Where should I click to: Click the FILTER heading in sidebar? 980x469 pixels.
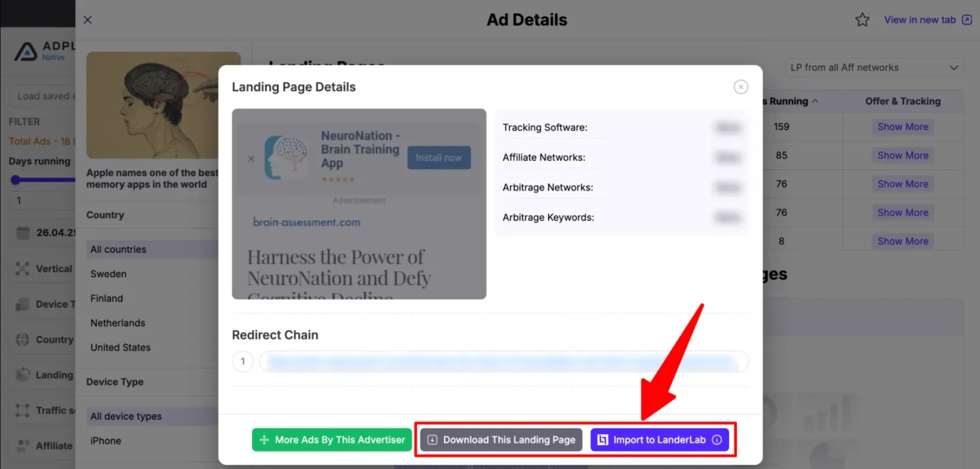pos(24,121)
